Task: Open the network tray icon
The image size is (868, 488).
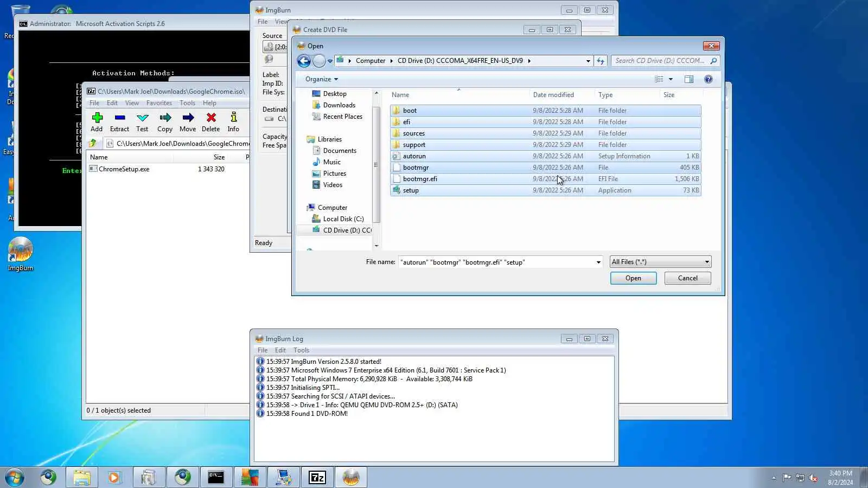Action: [x=800, y=478]
